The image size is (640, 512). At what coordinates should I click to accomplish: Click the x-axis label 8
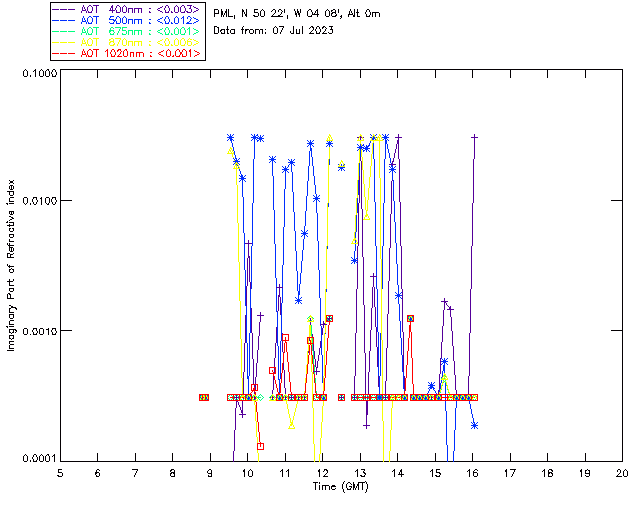(172, 473)
